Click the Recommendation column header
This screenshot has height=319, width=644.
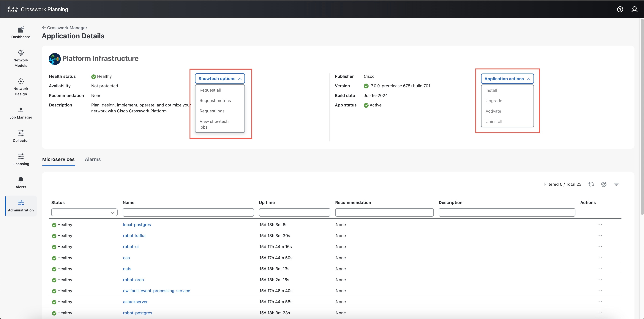[x=353, y=202]
